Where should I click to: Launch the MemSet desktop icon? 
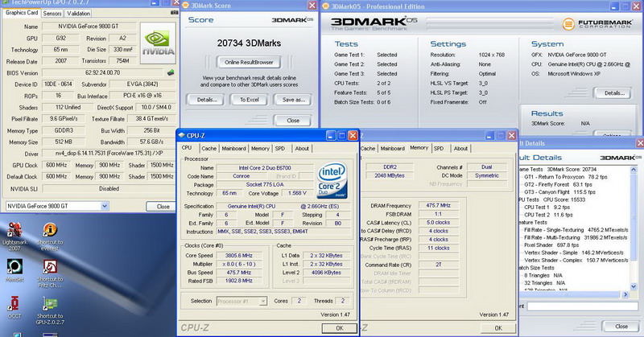click(x=14, y=270)
